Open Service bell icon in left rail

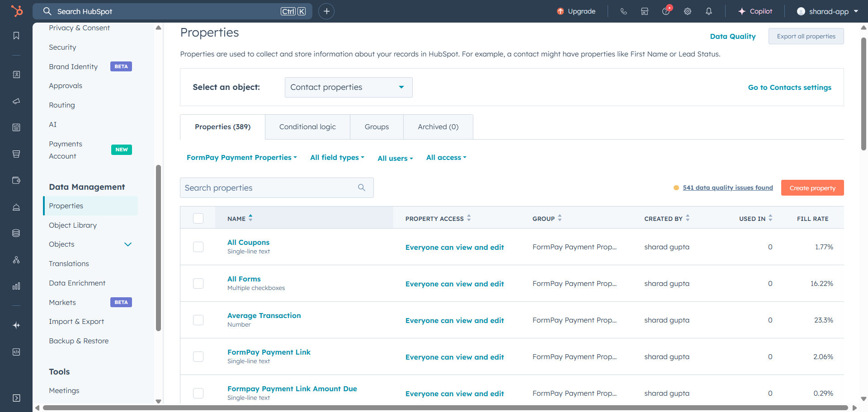click(16, 207)
